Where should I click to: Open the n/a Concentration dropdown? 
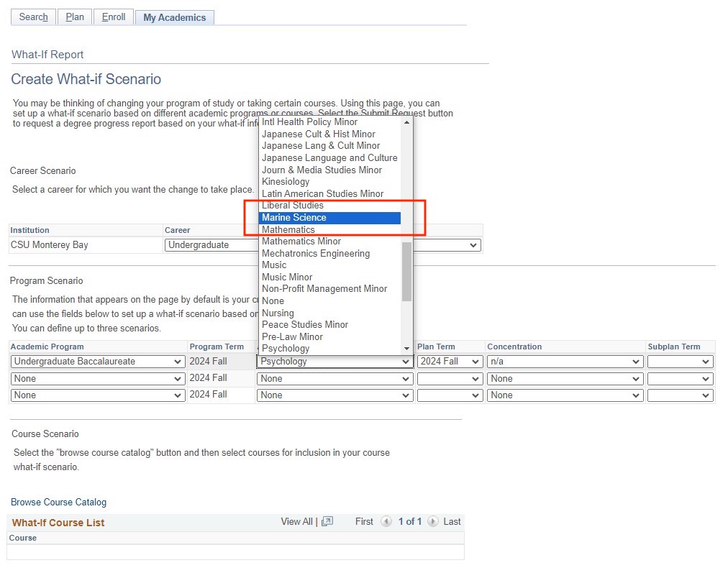[564, 362]
